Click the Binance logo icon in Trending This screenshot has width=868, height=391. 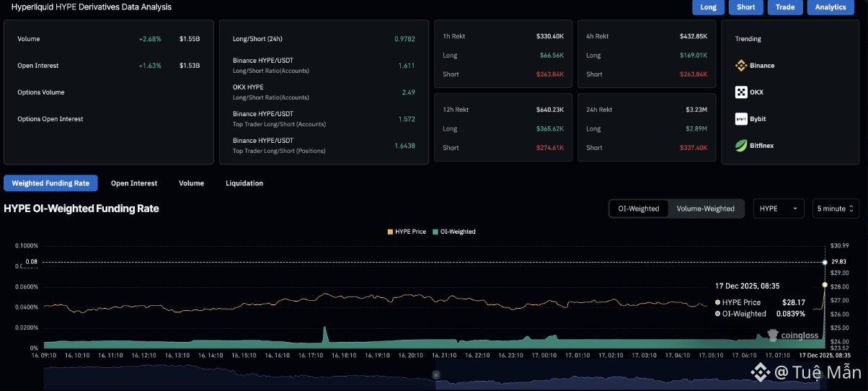click(741, 66)
